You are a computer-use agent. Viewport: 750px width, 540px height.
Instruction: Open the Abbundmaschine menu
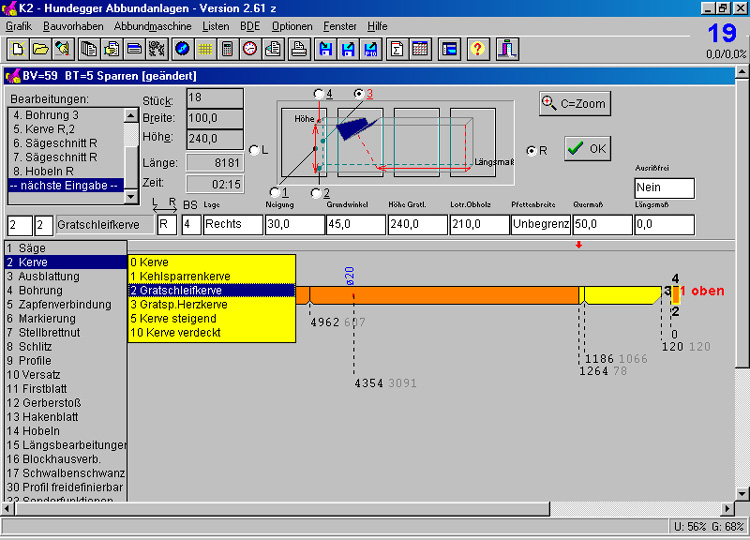point(153,26)
